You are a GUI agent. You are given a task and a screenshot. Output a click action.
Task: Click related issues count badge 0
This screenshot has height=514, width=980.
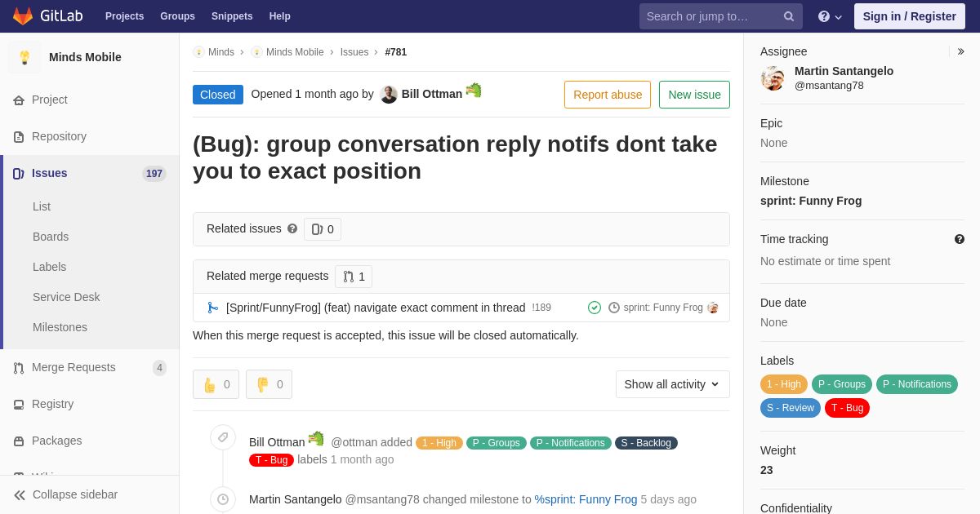(x=323, y=229)
